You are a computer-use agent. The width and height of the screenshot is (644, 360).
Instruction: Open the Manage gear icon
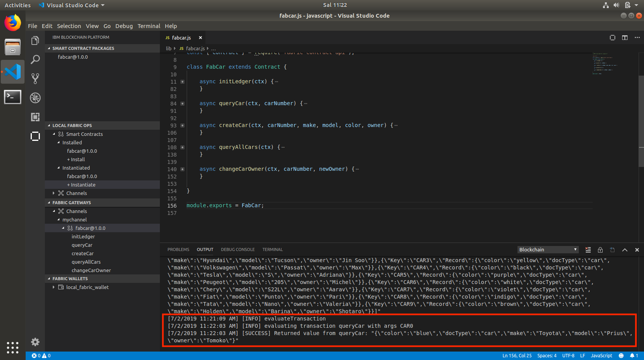35,342
